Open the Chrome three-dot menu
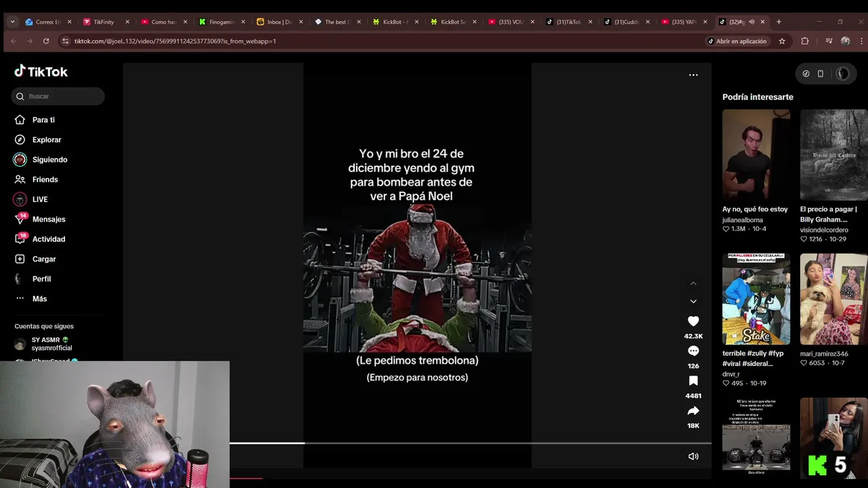Screen dimensions: 868x488 (x=861, y=41)
